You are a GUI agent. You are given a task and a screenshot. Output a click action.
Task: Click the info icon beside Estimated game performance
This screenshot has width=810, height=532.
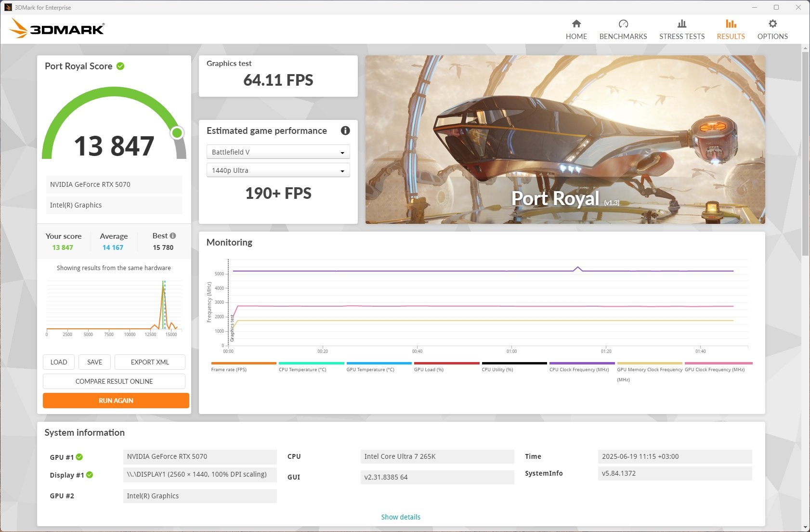click(x=345, y=130)
